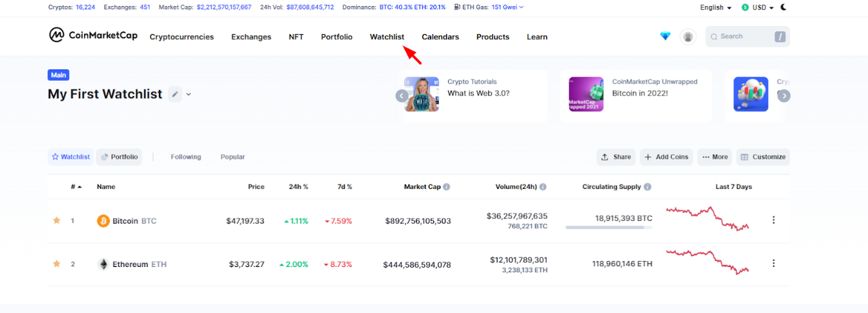Open Ethereum row three-dot options menu
Image resolution: width=868 pixels, height=313 pixels.
pos(774,264)
